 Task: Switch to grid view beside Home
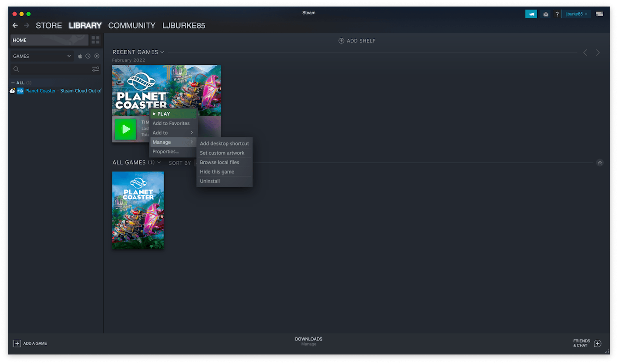click(95, 40)
